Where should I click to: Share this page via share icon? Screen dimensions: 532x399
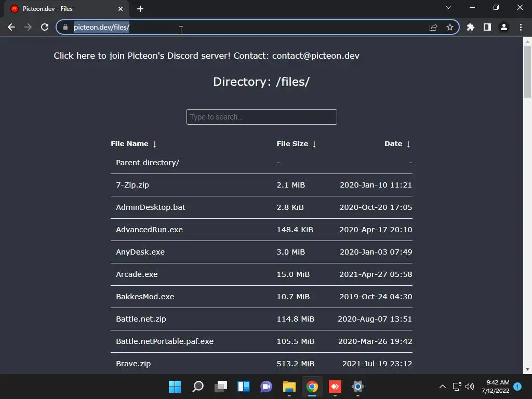coord(433,27)
